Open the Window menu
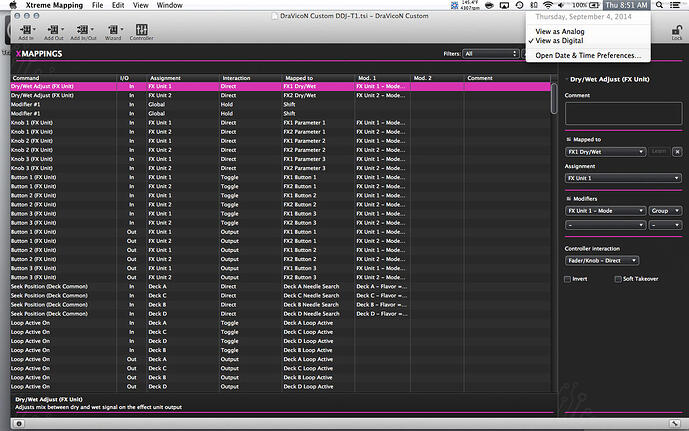The height and width of the screenshot is (431, 689). 170,5
